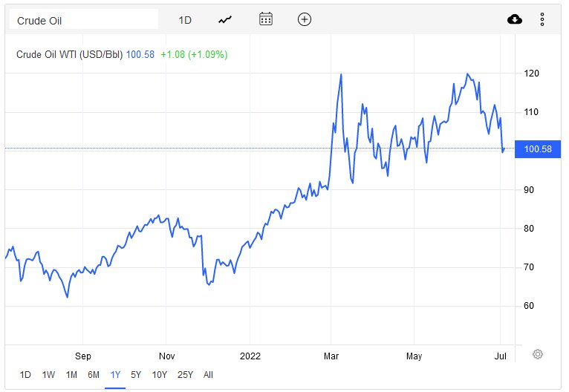Switch to 1M time range

[x=71, y=374]
